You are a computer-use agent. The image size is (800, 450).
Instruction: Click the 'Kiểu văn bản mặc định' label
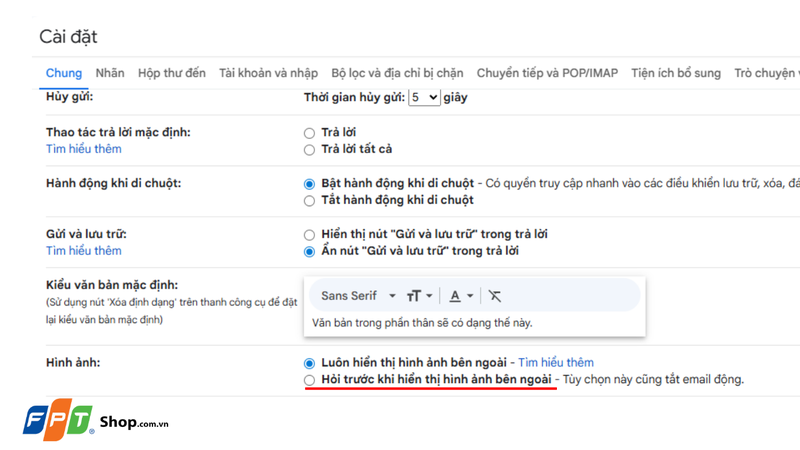[x=112, y=285]
